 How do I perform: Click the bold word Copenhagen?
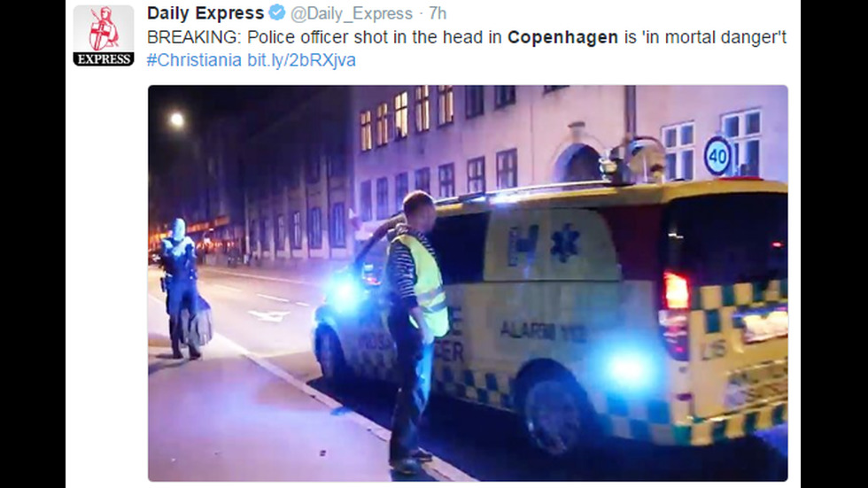click(562, 37)
